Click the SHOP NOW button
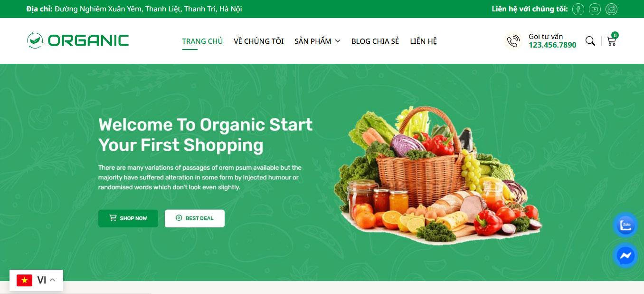Image resolution: width=644 pixels, height=294 pixels. coord(128,218)
